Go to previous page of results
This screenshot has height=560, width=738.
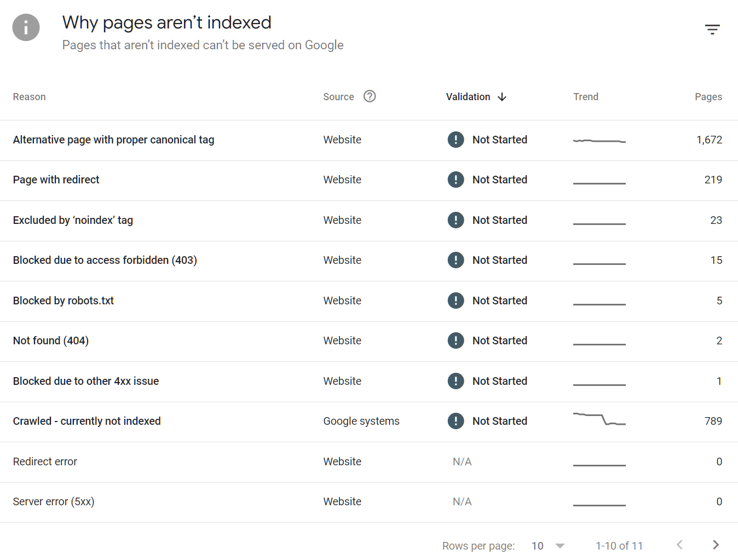679,545
